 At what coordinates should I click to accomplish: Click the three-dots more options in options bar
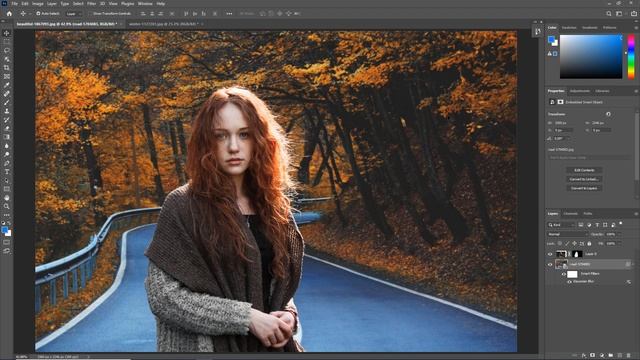pos(229,13)
